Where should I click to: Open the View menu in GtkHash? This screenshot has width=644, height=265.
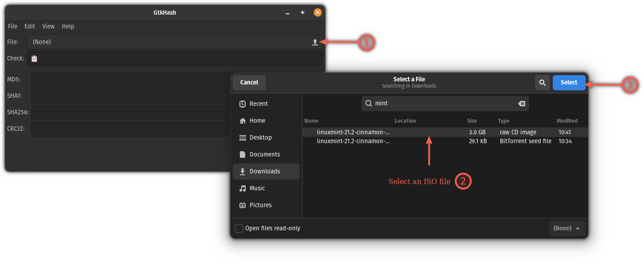pyautogui.click(x=48, y=26)
